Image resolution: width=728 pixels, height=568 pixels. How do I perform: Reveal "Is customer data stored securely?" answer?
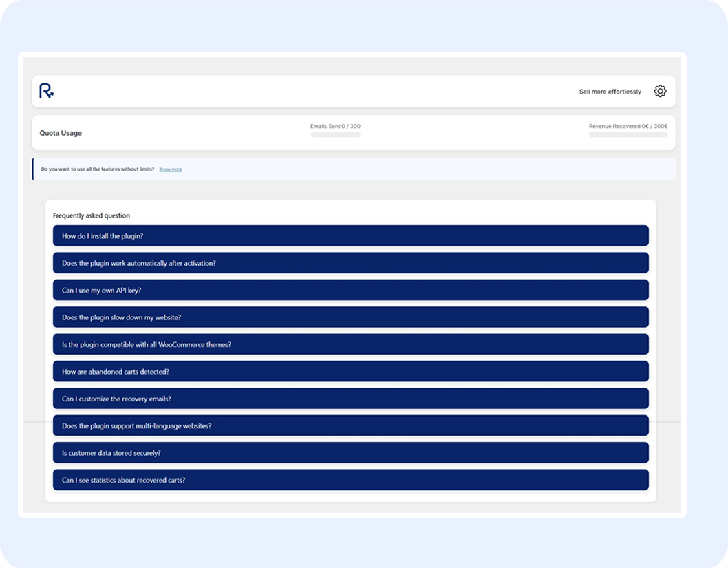tap(350, 453)
